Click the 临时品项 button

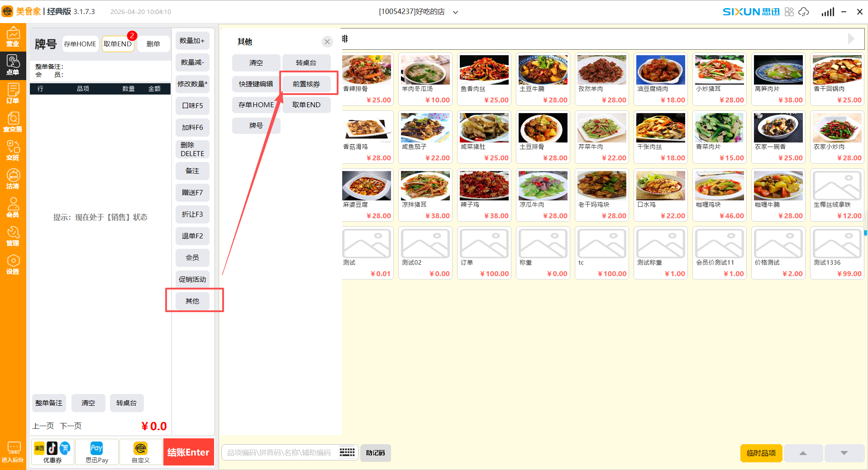point(761,453)
